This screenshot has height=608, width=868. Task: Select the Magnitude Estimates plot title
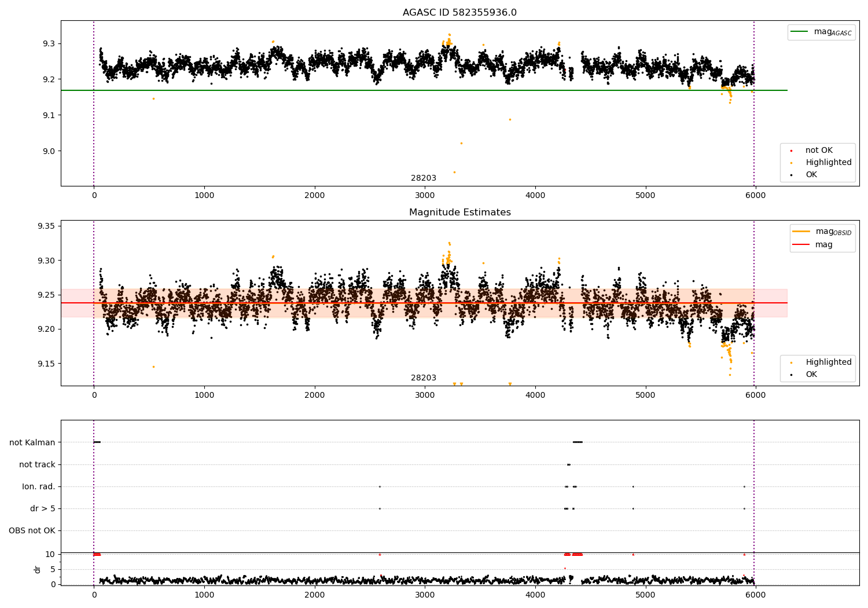tap(459, 213)
